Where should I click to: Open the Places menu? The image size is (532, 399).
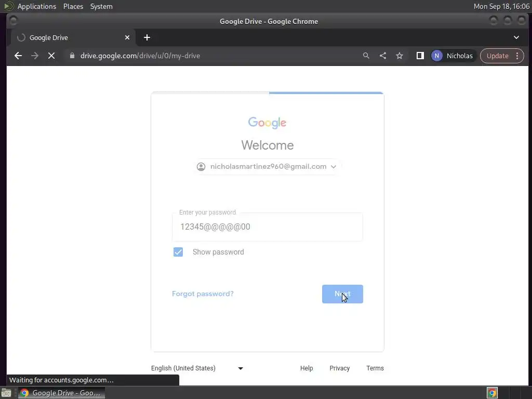[x=73, y=6]
